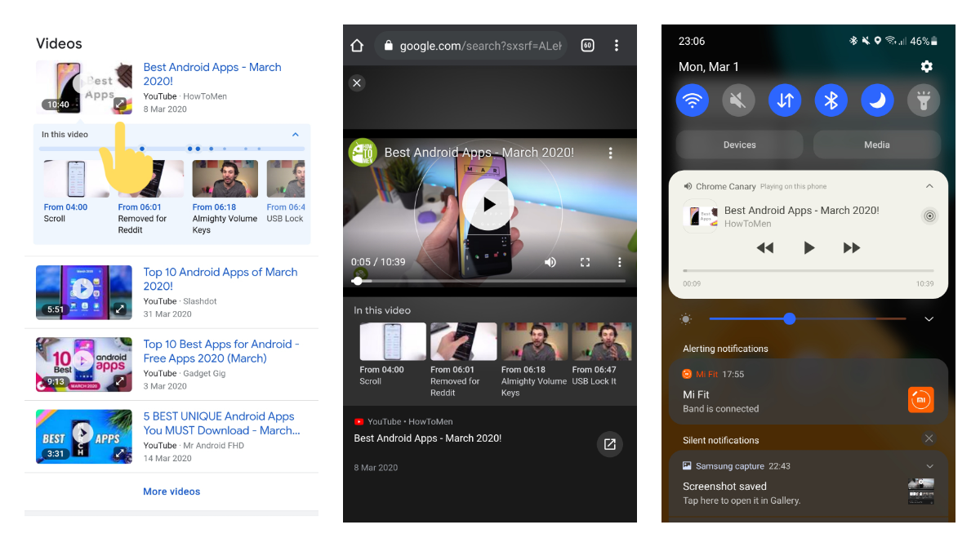Open '5 BEST UNIQUE Android Apps' link
Image resolution: width=980 pixels, height=547 pixels.
[222, 423]
